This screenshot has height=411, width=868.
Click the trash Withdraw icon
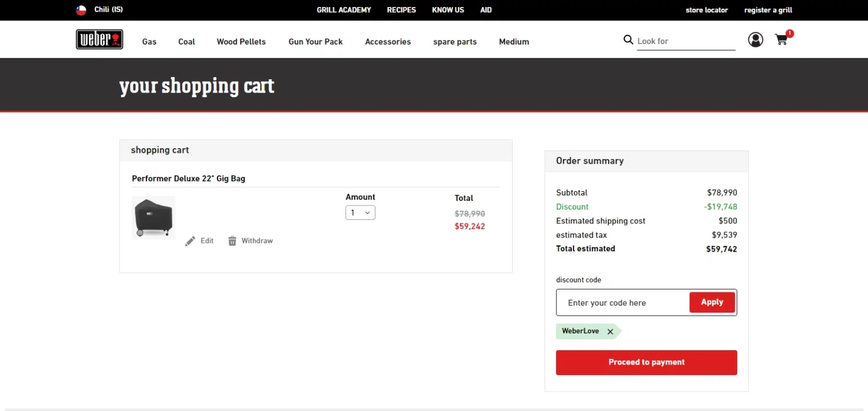(x=232, y=241)
